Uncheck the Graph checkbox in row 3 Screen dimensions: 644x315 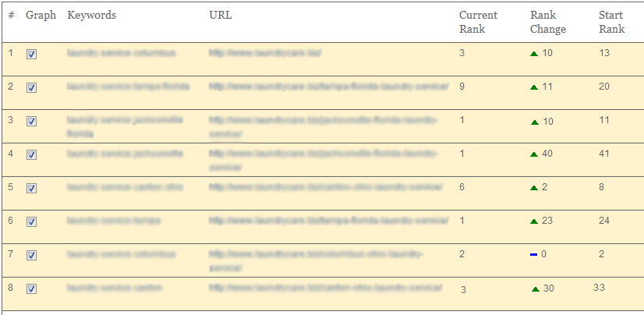[32, 122]
